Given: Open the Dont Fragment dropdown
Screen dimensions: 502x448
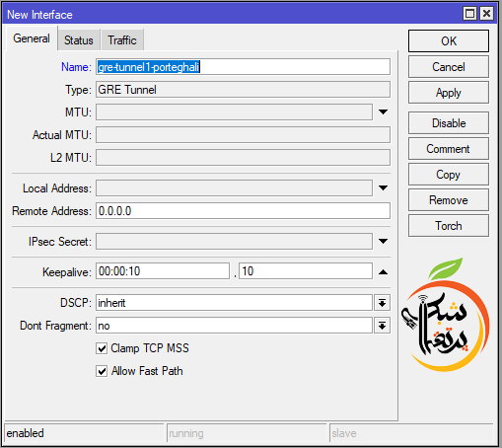Looking at the screenshot, I should tap(382, 326).
